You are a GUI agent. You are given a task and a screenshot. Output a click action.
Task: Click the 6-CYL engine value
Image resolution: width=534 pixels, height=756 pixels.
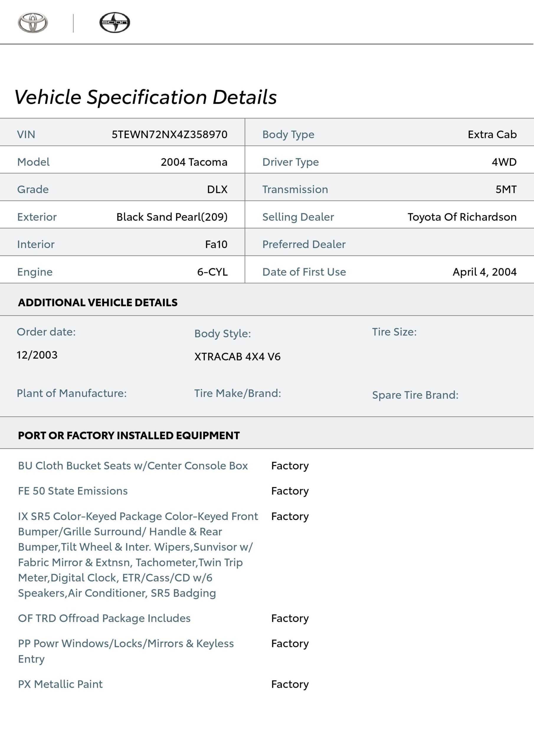pyautogui.click(x=212, y=272)
